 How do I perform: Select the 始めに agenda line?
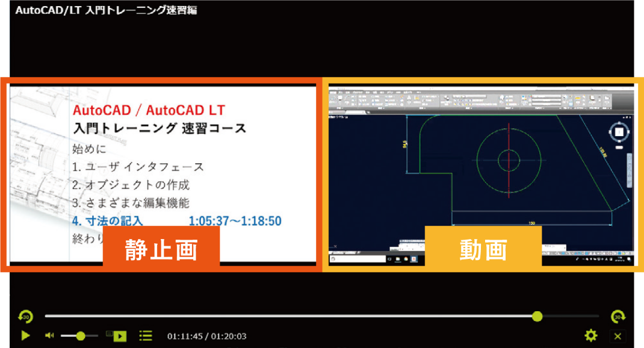[x=89, y=149]
